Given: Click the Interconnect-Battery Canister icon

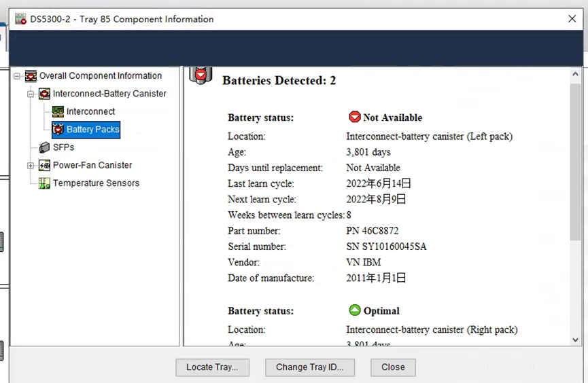Looking at the screenshot, I should pos(44,94).
